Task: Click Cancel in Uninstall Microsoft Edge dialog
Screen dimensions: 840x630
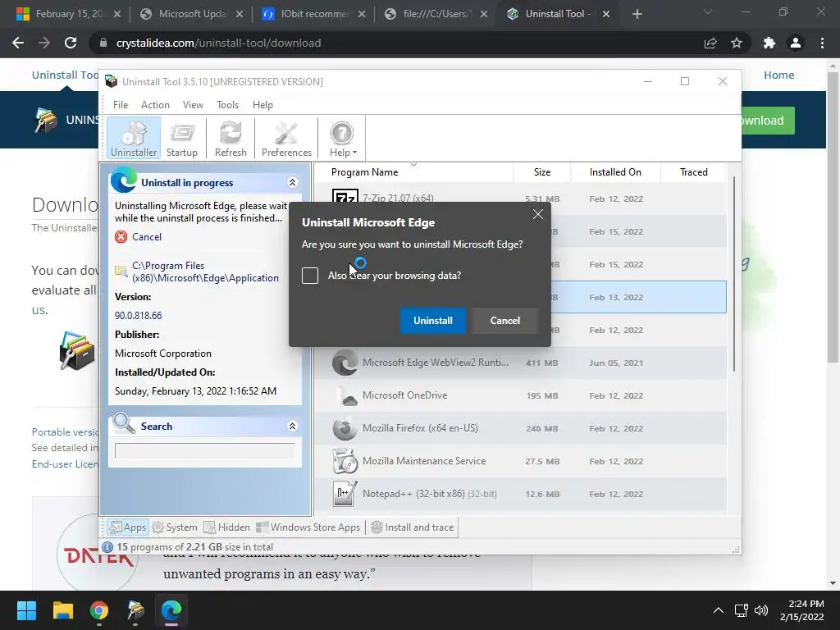Action: 504,321
